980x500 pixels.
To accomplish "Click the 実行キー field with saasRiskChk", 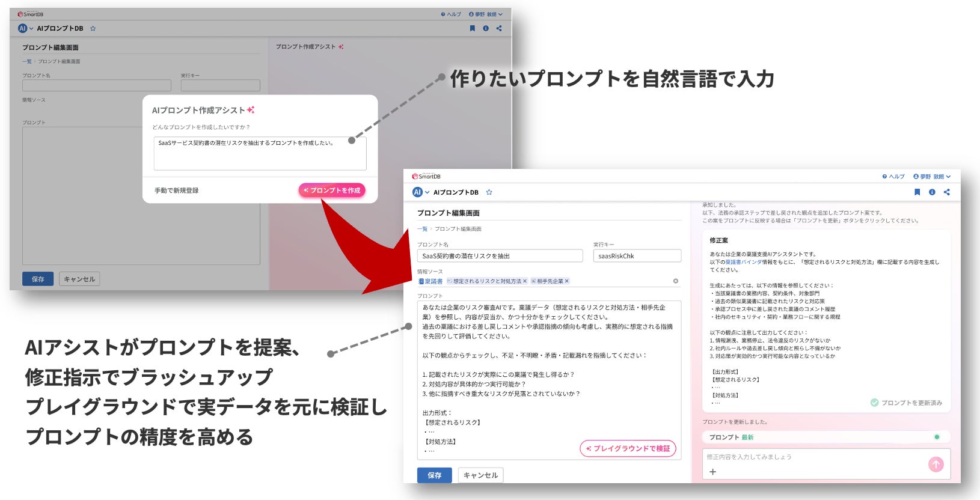I will (637, 256).
